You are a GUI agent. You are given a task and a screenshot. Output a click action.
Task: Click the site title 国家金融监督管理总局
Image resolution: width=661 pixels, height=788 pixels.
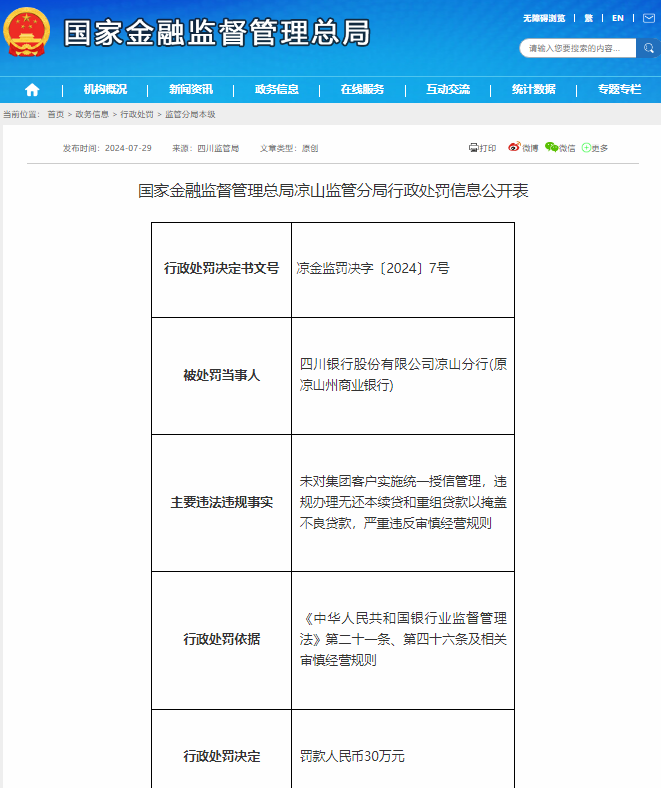click(x=217, y=33)
